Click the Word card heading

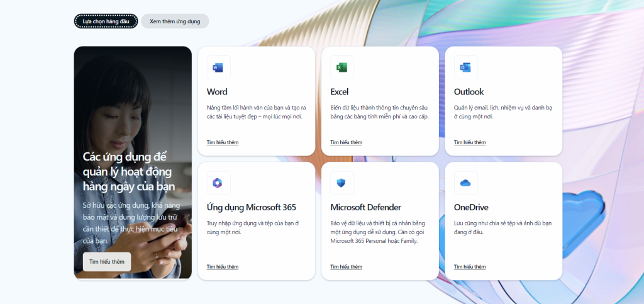pos(217,92)
